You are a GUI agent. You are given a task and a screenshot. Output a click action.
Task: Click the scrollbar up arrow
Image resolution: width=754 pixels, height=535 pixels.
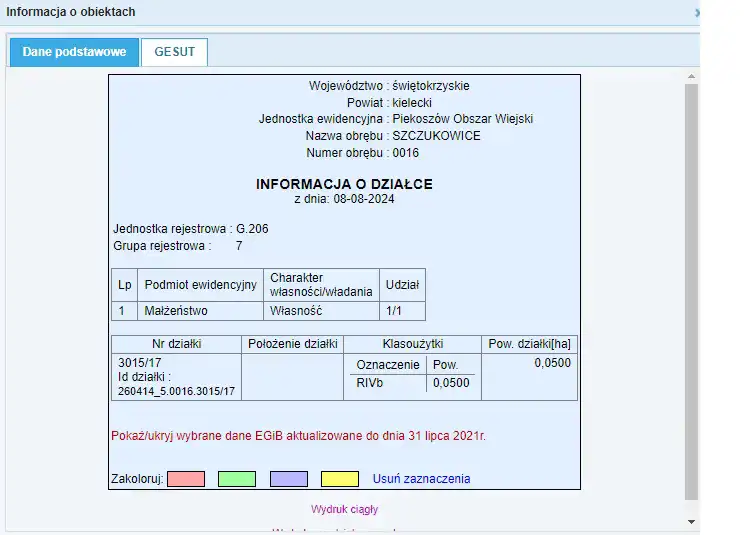click(690, 75)
